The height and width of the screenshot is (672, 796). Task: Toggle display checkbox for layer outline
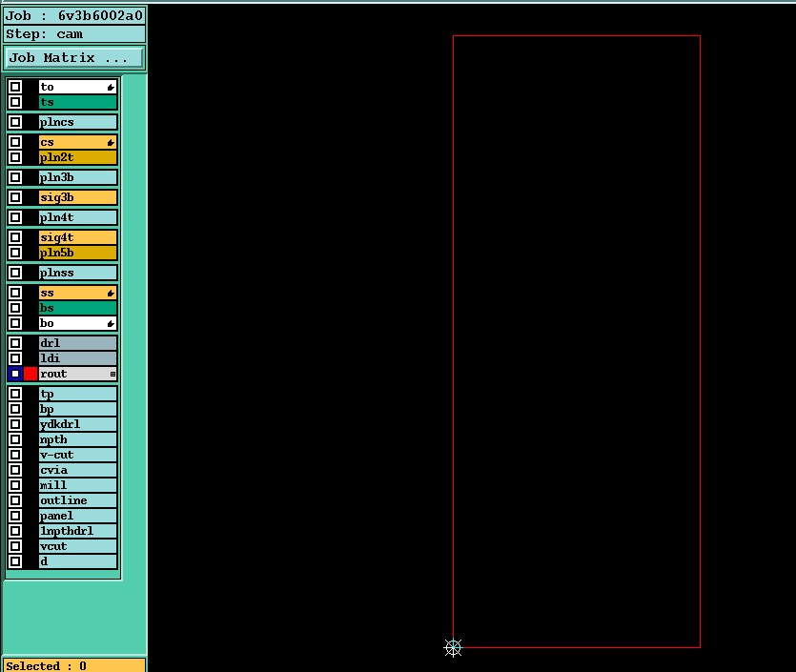coord(15,500)
